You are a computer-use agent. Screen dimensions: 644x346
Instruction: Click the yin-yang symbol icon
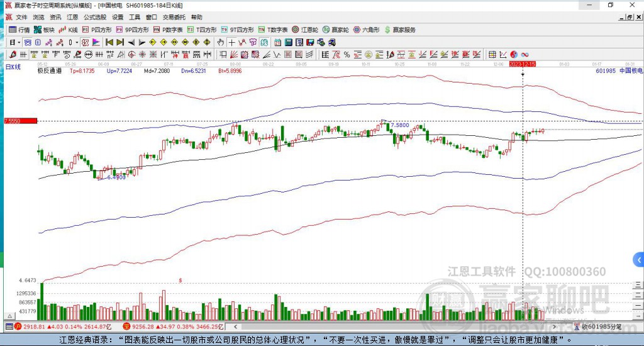coord(514,55)
